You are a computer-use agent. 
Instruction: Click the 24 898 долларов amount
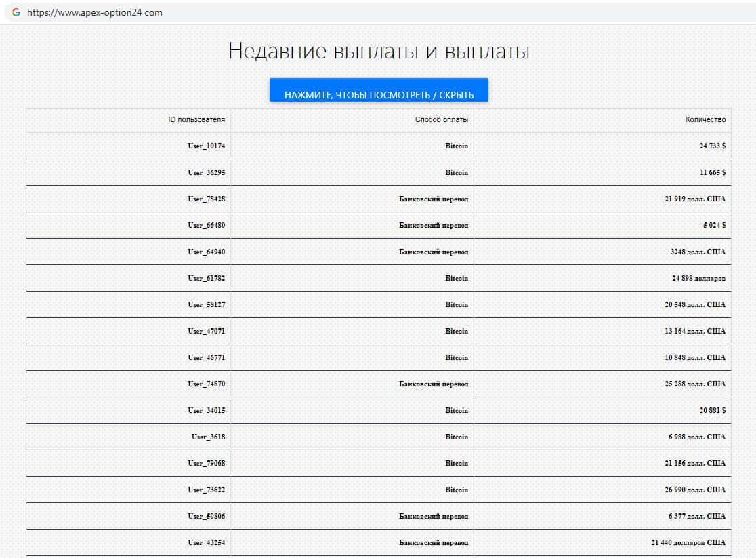click(x=698, y=279)
